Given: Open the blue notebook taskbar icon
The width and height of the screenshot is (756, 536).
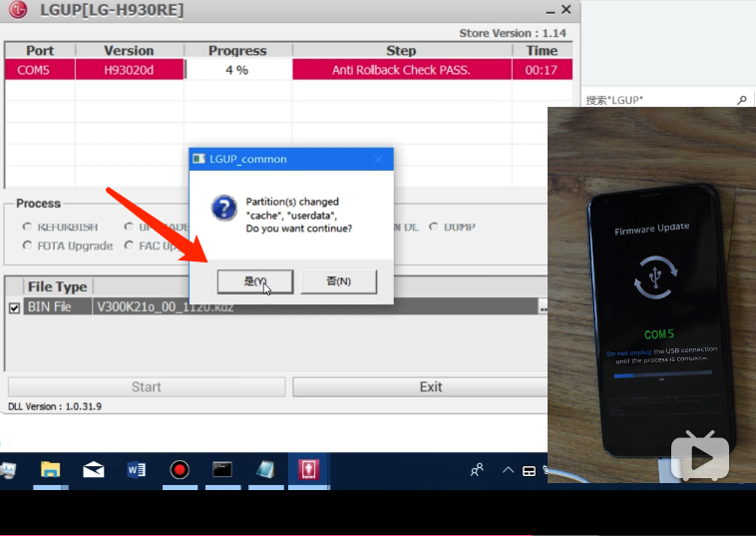Looking at the screenshot, I should pyautogui.click(x=265, y=470).
